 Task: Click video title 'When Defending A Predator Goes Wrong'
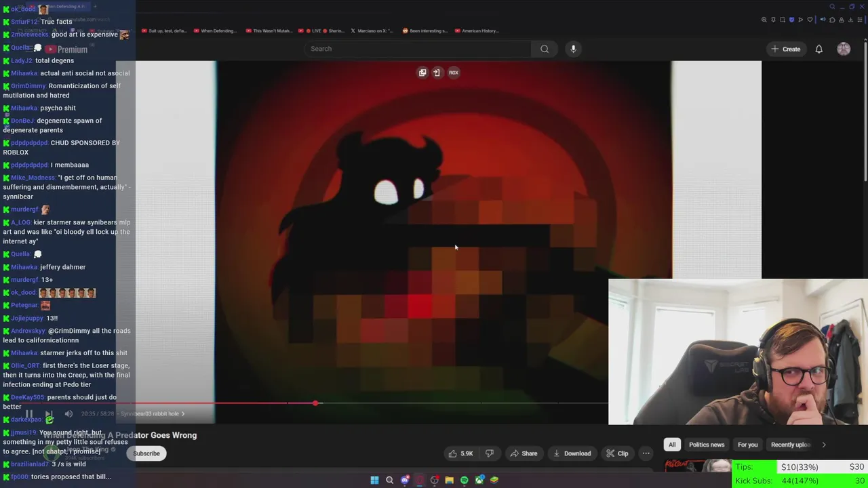click(120, 435)
